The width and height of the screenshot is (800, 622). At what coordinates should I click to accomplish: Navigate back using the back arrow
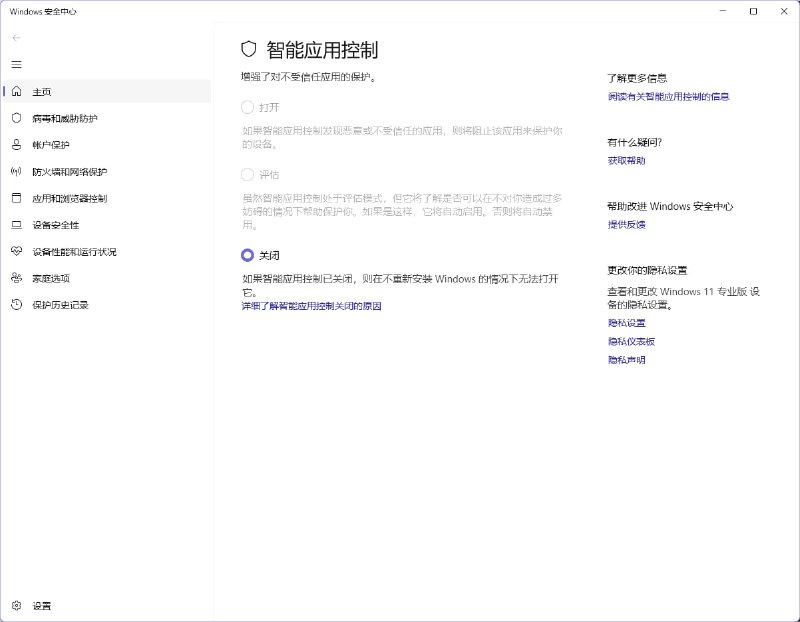pyautogui.click(x=16, y=37)
